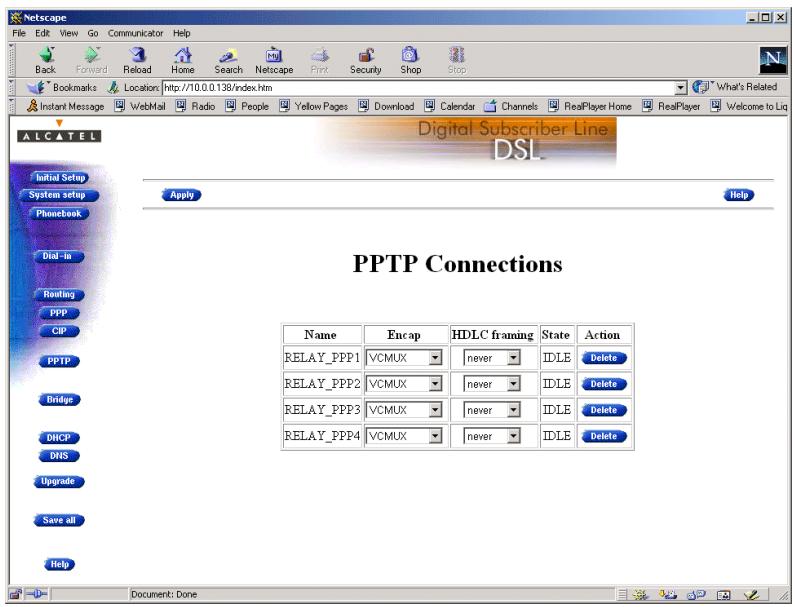This screenshot has height=607, width=795.
Task: Open the Bridge sidebar page
Action: coord(60,400)
